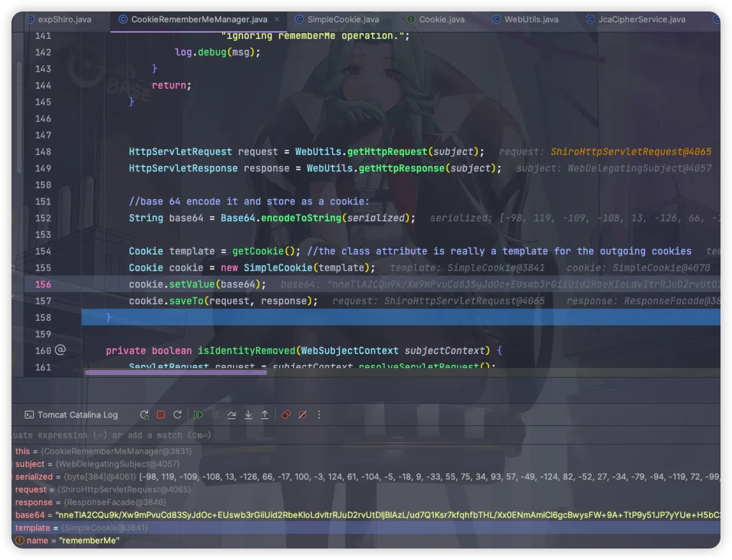Resume program execution in the debugger
The width and height of the screenshot is (732, 560).
coord(198,415)
